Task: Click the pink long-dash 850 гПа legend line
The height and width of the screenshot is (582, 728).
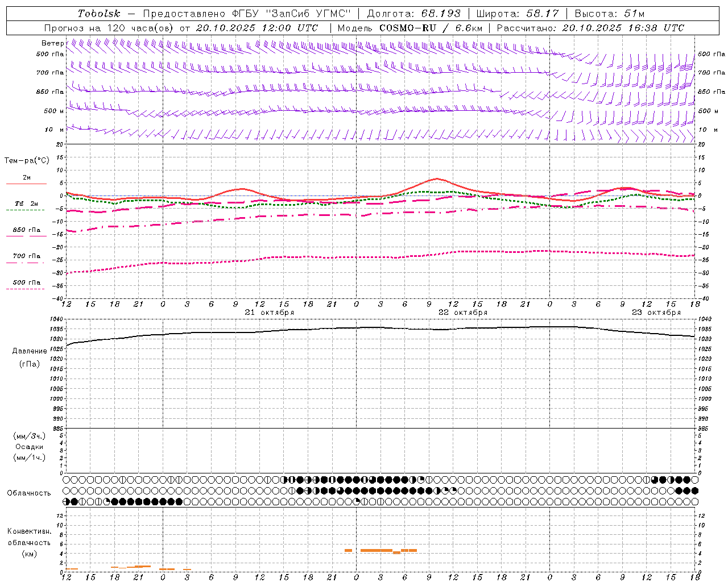Action: [26, 236]
